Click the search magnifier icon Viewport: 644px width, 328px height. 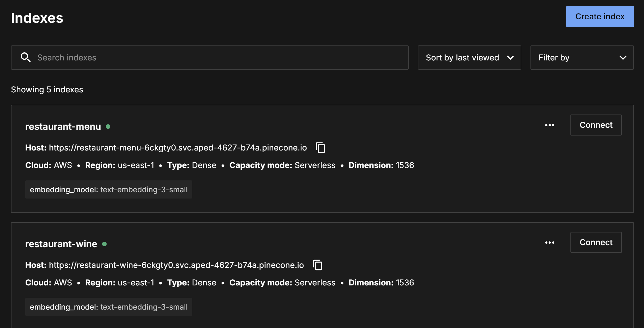(26, 58)
